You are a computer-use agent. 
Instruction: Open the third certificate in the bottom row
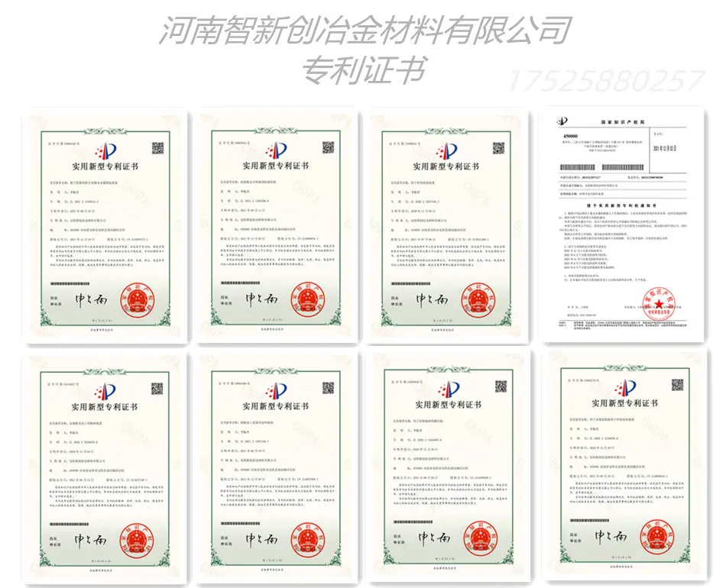tap(448, 467)
